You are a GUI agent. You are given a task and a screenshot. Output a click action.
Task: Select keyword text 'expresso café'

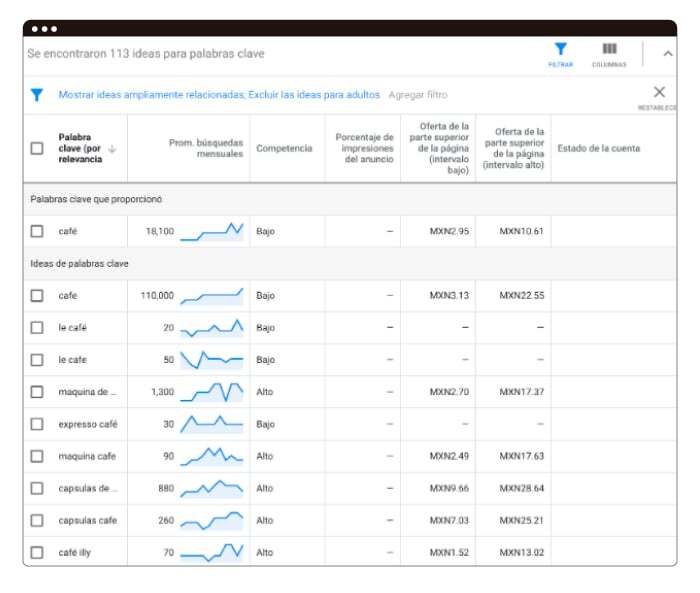tap(88, 424)
